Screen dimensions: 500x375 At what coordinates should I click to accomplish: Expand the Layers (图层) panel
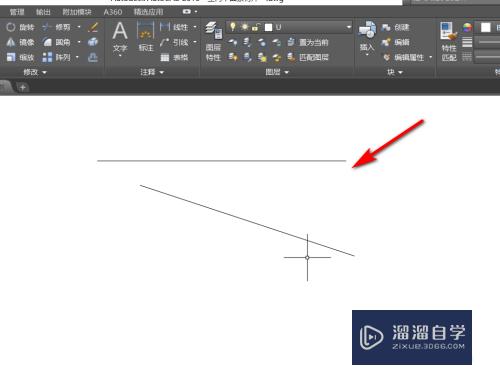click(277, 72)
